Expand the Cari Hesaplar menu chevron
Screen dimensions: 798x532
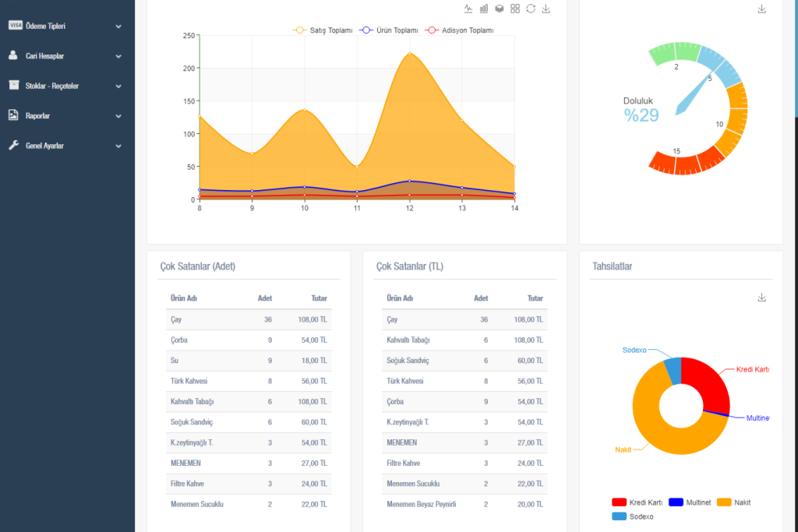click(118, 56)
